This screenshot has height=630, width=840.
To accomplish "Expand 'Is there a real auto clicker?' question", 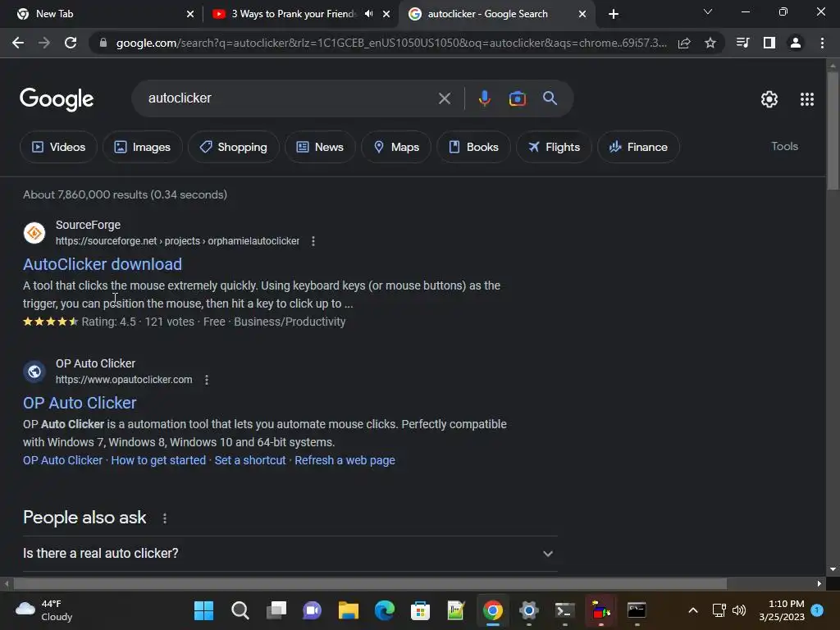I will 290,554.
